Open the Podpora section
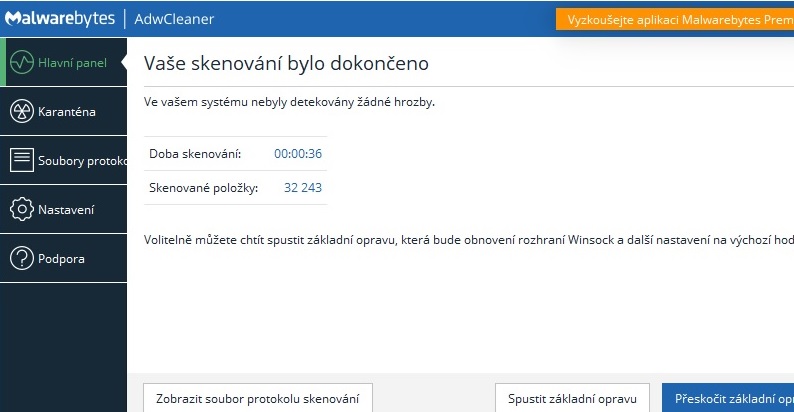This screenshot has height=412, width=794. tap(63, 259)
